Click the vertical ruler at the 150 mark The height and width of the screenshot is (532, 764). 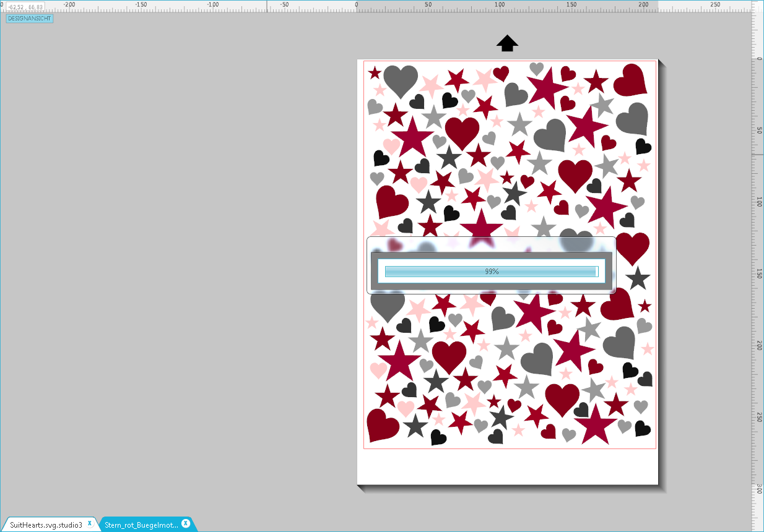pyautogui.click(x=758, y=273)
